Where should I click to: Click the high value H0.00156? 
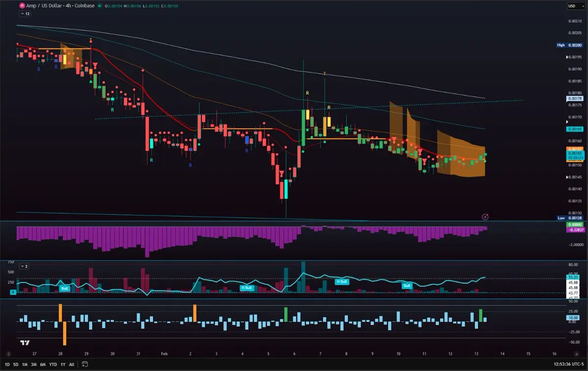coord(133,6)
